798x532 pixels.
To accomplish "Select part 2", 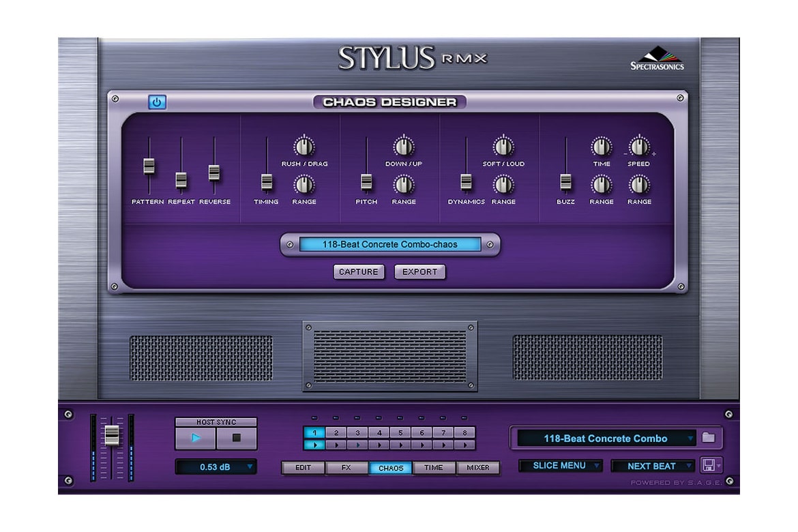I will 336,432.
